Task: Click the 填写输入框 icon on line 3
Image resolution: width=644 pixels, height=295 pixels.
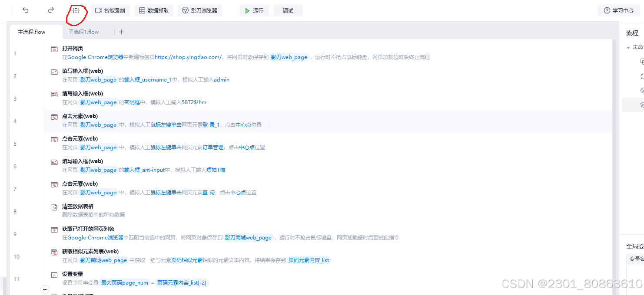Action: click(x=54, y=94)
